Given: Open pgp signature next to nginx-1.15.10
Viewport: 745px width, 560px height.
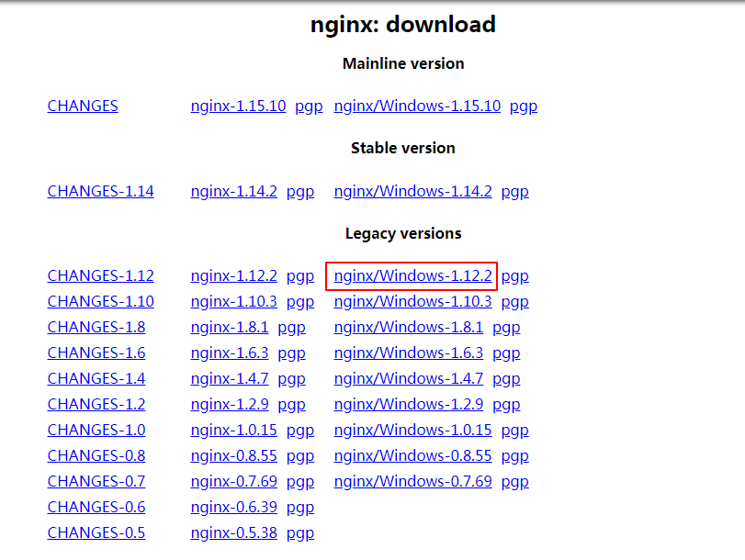Looking at the screenshot, I should coord(309,106).
